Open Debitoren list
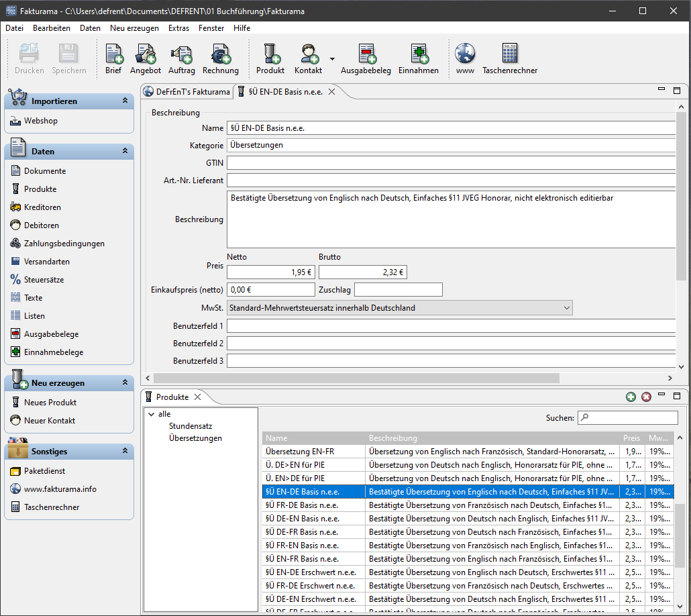 [x=34, y=225]
